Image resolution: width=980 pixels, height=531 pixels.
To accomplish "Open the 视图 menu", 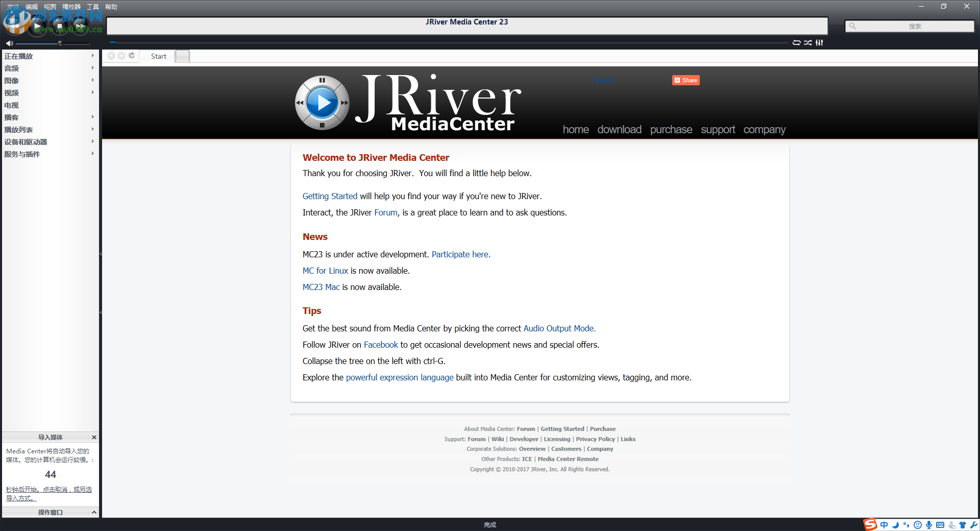I will pos(50,7).
